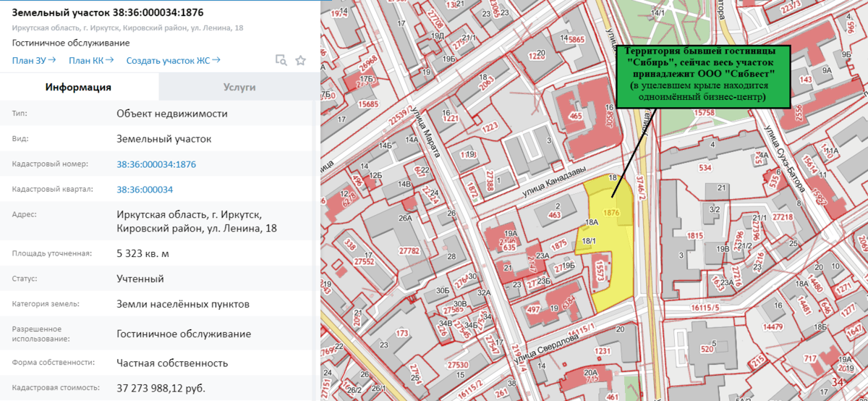This screenshot has width=868, height=401.
Task: Click the heading Земельный участок 38:36:000034:1876
Action: pos(108,12)
